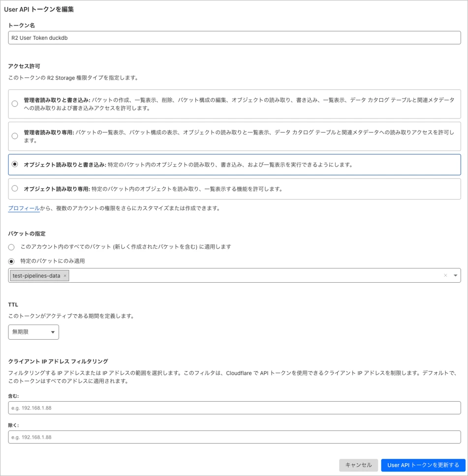Image resolution: width=468 pixels, height=476 pixels.
Task: Focus the トークン名 text field
Action: [234, 38]
